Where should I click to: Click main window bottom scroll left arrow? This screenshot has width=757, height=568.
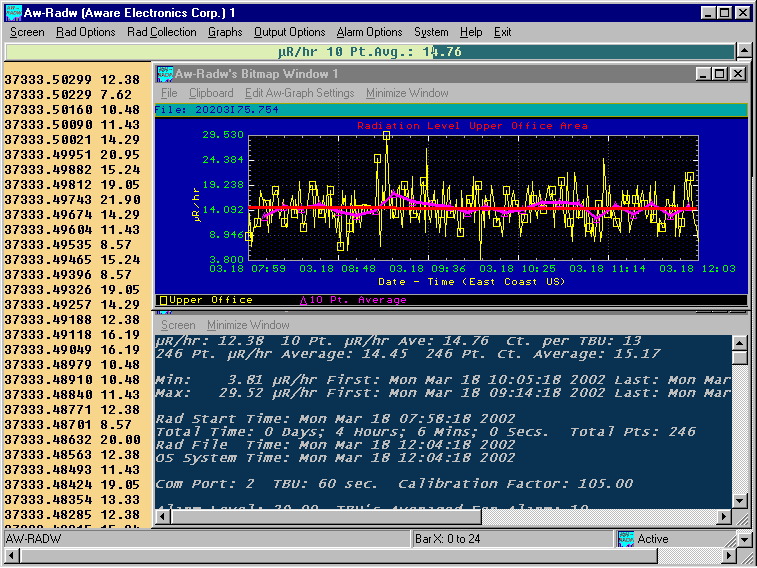tap(12, 556)
